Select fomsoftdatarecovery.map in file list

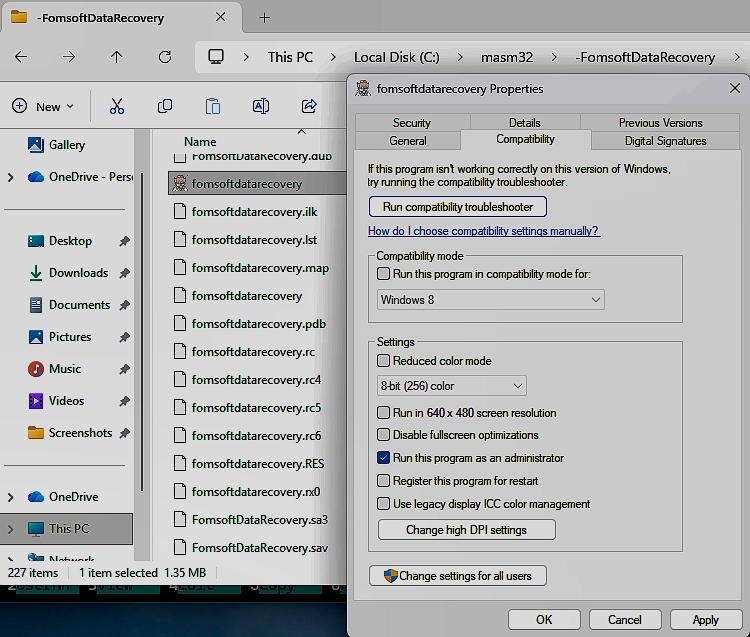(260, 268)
